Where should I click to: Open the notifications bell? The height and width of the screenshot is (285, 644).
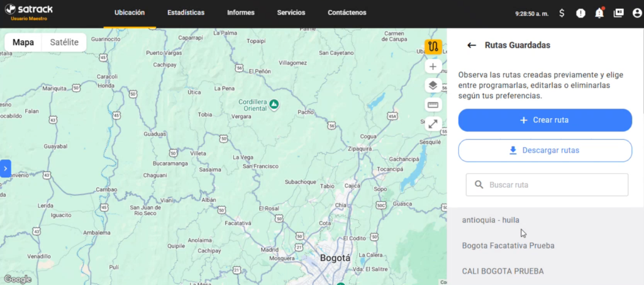pyautogui.click(x=599, y=13)
